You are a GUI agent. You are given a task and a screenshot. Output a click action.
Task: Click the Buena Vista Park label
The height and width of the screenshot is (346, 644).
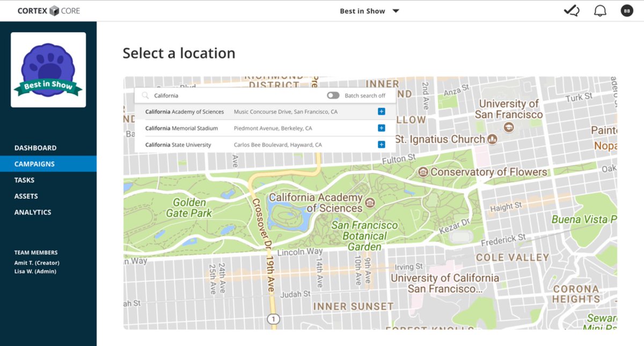pos(584,219)
